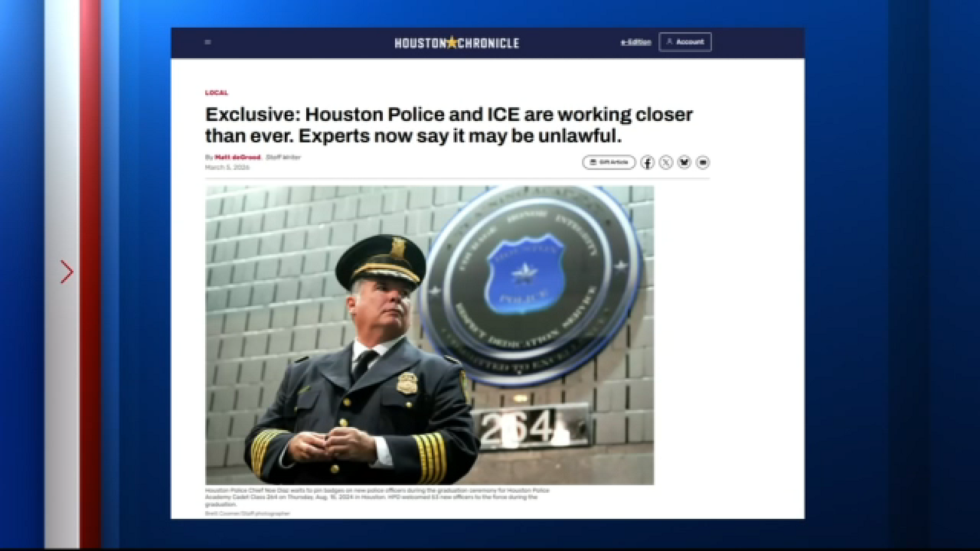Click the gift icon in Gift Article button

[x=594, y=162]
